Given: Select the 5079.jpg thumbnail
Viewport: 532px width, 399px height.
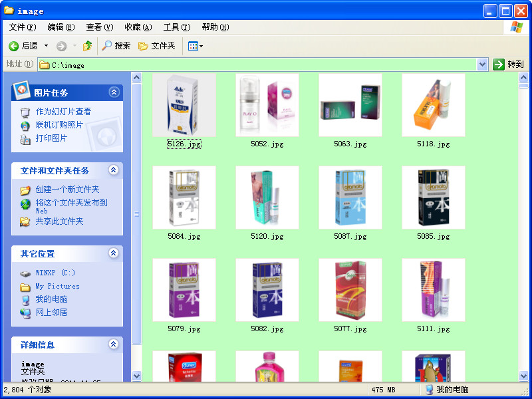Looking at the screenshot, I should [x=184, y=290].
